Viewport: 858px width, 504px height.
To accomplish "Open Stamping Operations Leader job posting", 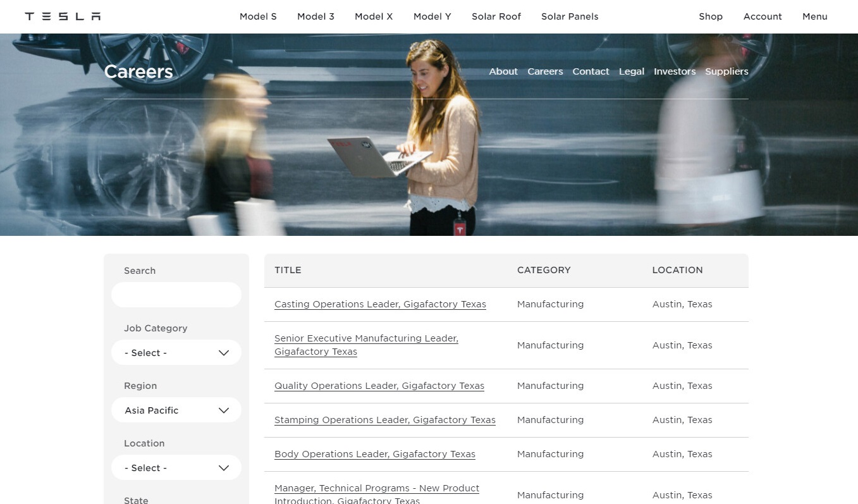I will (x=384, y=420).
